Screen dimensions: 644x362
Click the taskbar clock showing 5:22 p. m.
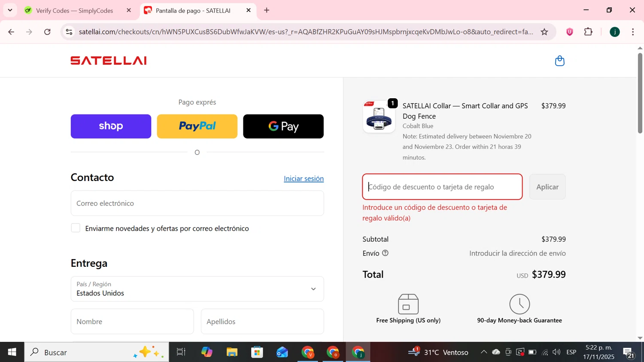click(x=598, y=352)
